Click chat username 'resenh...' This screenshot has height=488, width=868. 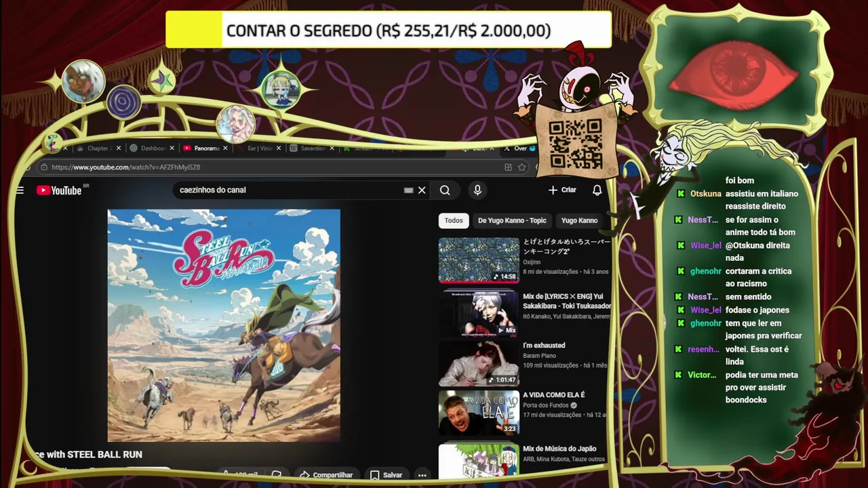704,349
